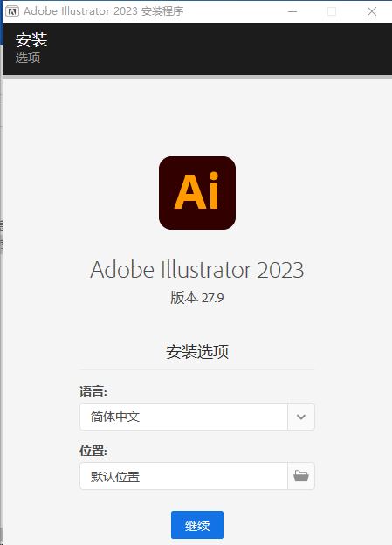The height and width of the screenshot is (545, 392).
Task: Click the 位置: label
Action: [93, 451]
